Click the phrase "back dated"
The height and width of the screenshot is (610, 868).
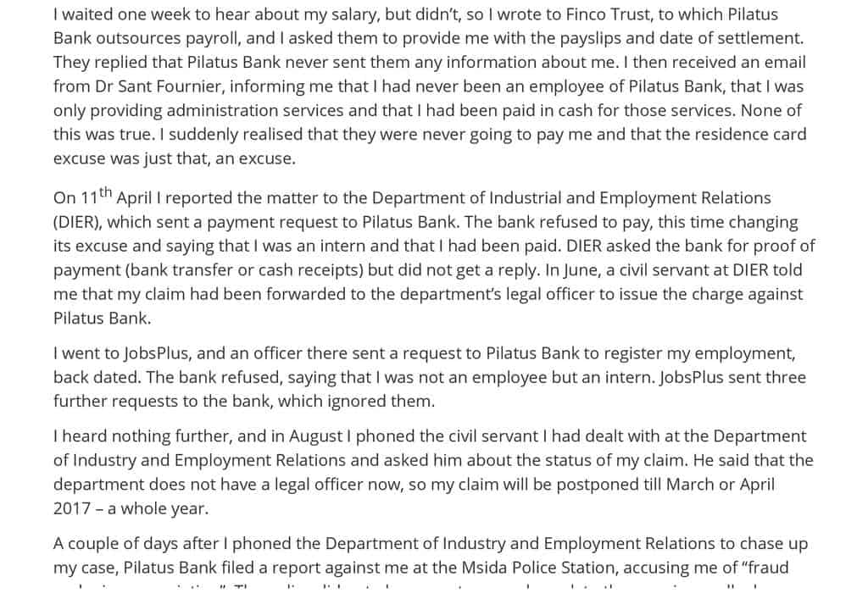[x=97, y=378]
